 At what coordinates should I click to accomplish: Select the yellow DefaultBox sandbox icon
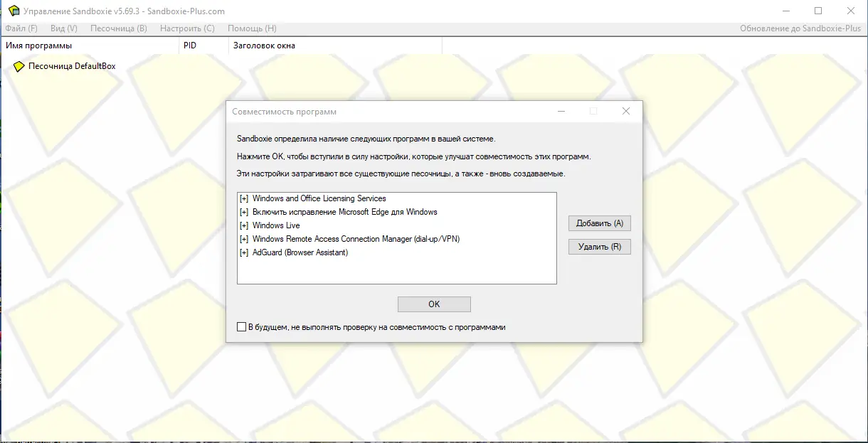click(18, 66)
